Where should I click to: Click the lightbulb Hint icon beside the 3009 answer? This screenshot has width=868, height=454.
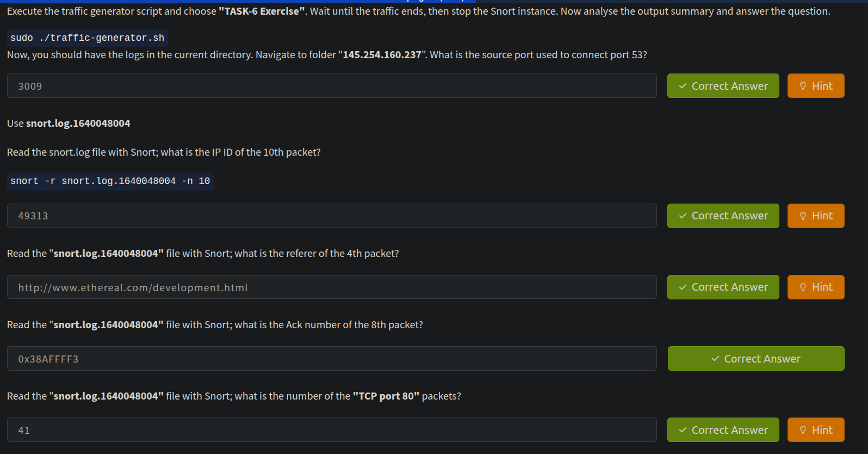point(803,86)
